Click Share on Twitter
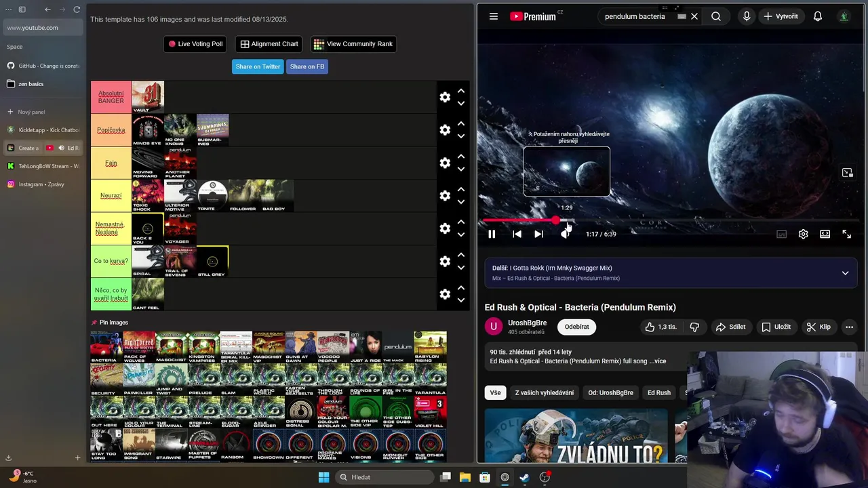Viewport: 868px width, 488px height. click(x=258, y=66)
